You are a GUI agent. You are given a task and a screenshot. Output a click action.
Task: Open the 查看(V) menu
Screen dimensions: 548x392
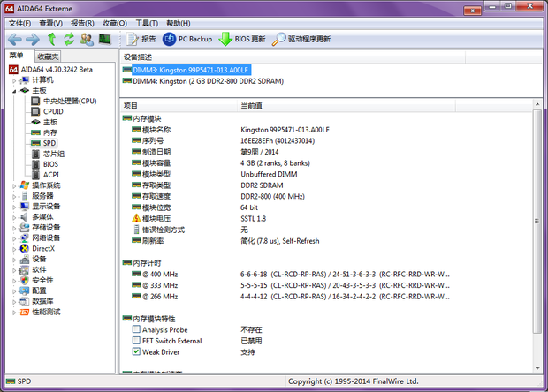click(x=50, y=23)
